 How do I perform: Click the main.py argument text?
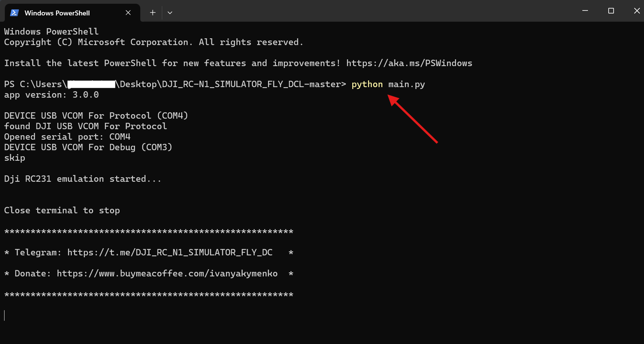(x=406, y=84)
